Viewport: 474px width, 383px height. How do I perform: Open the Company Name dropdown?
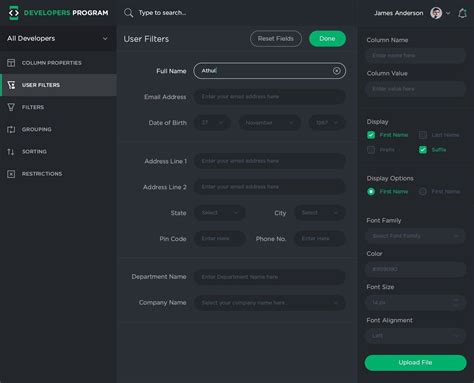(270, 303)
